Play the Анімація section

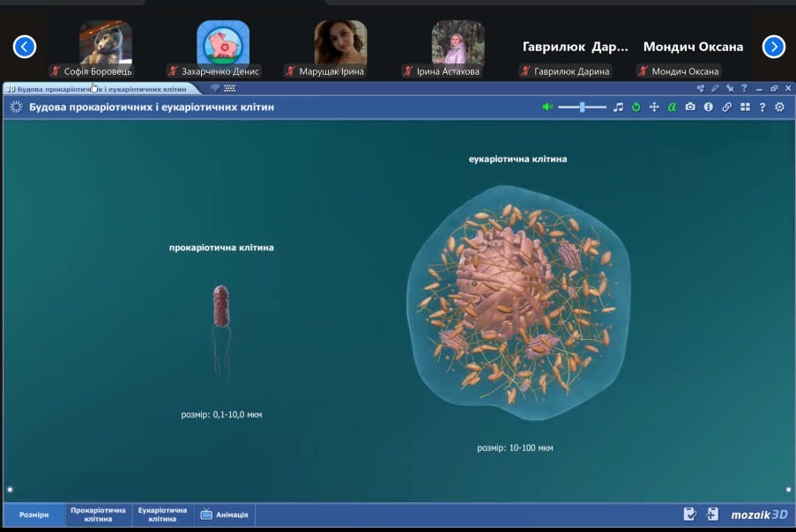tap(224, 514)
